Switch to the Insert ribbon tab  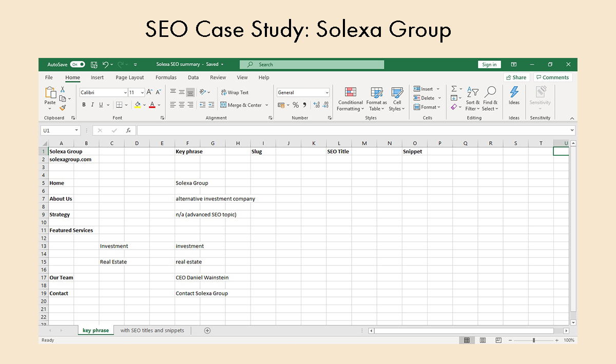pyautogui.click(x=97, y=77)
